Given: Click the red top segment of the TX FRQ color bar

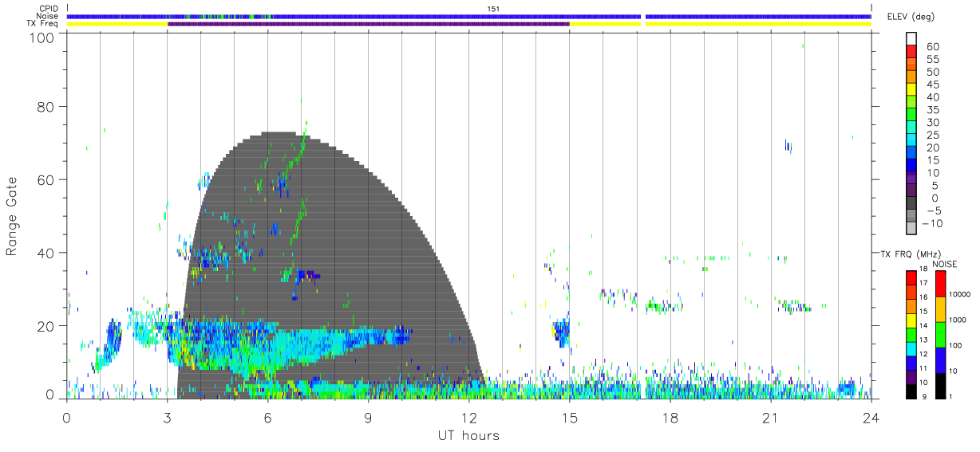Looking at the screenshot, I should [911, 278].
